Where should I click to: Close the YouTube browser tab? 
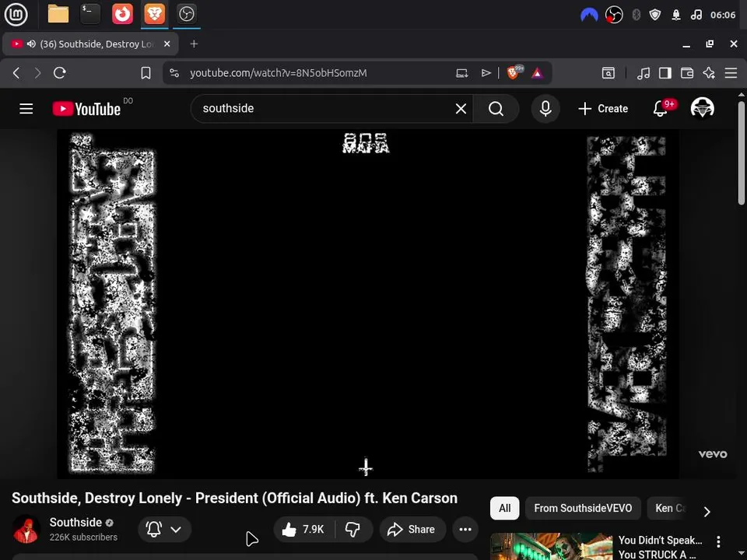(x=167, y=44)
